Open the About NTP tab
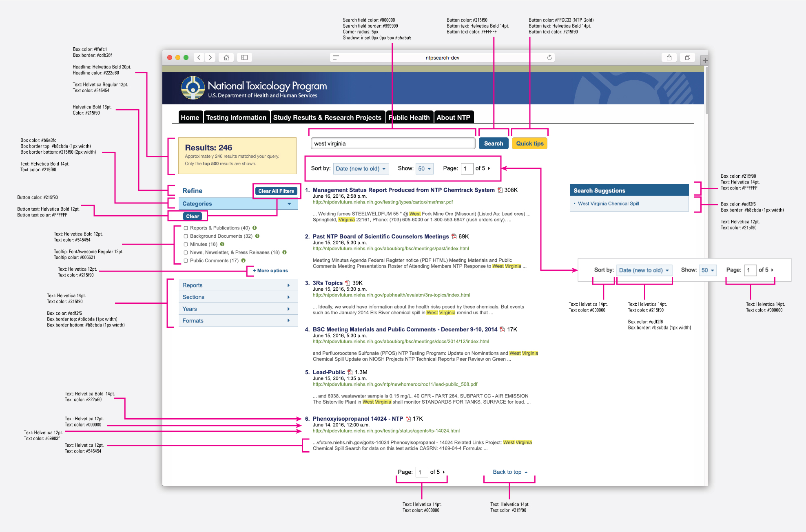 (454, 117)
